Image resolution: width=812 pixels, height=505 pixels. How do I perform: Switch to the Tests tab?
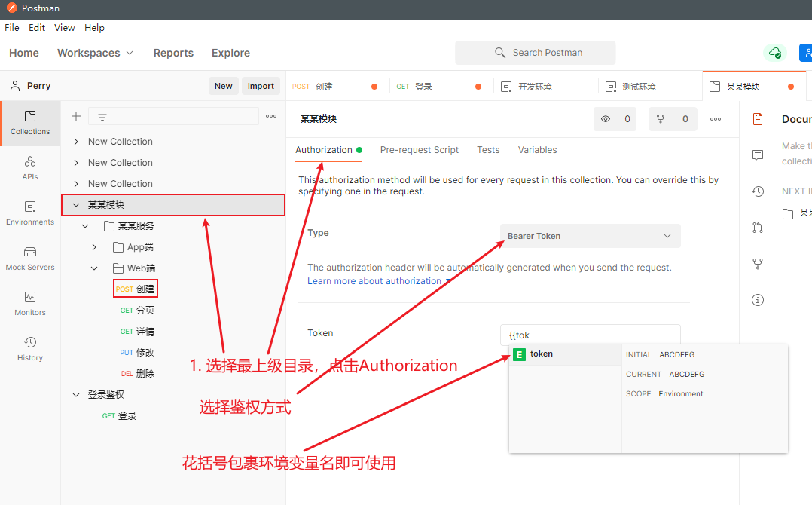coord(488,150)
